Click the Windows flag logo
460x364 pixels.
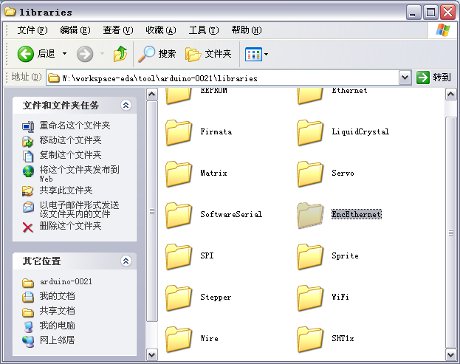click(443, 30)
